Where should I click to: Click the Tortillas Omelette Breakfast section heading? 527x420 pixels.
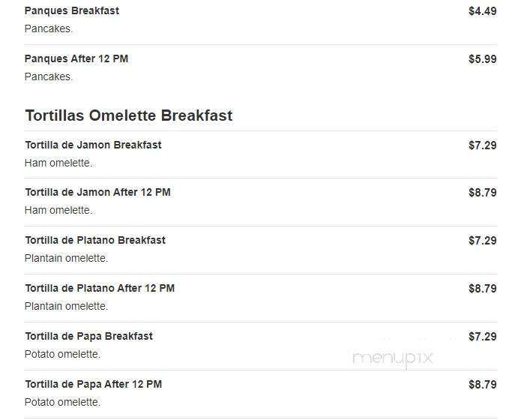pos(129,115)
